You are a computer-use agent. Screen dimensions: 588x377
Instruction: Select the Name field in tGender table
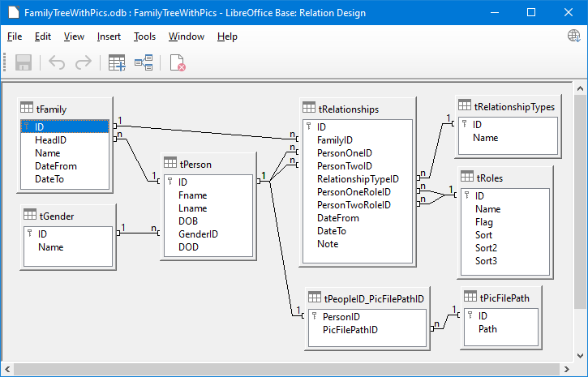(x=50, y=247)
